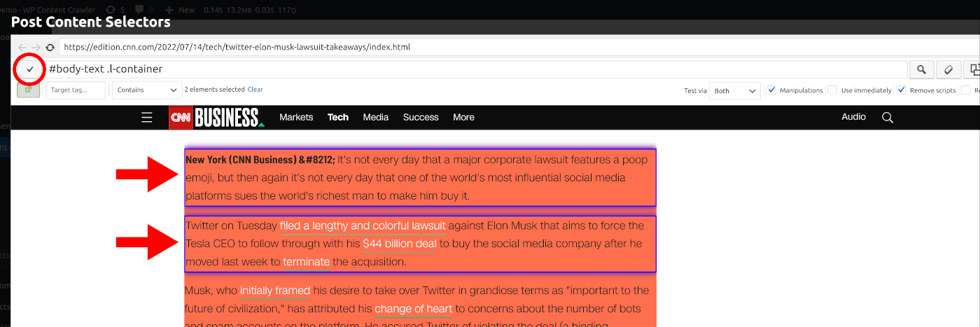Click the CNN Business logo
Screen dimensions: 980x327
click(x=216, y=118)
